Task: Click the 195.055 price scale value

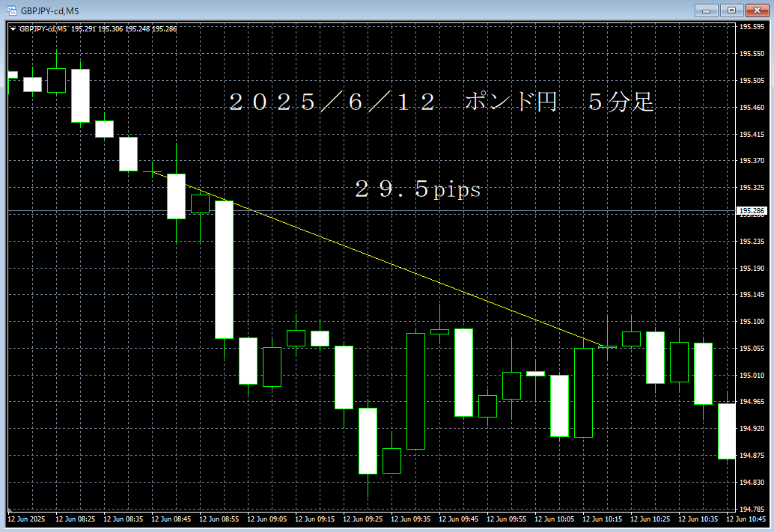Action: pyautogui.click(x=752, y=349)
